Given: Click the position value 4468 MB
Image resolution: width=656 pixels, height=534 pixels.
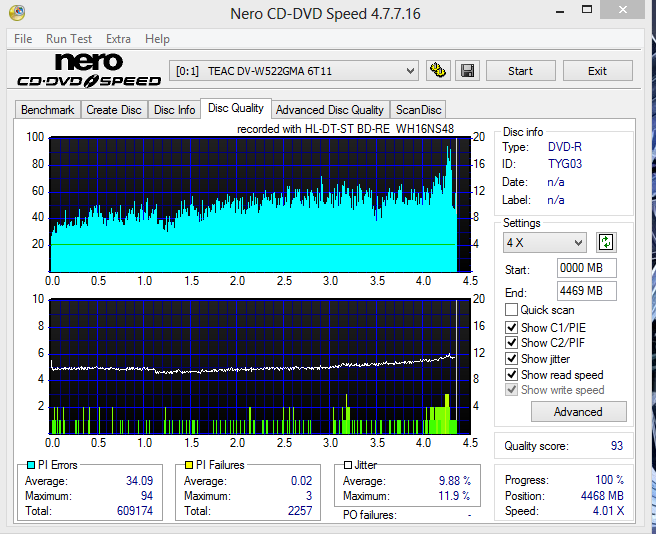Looking at the screenshot, I should click(602, 496).
